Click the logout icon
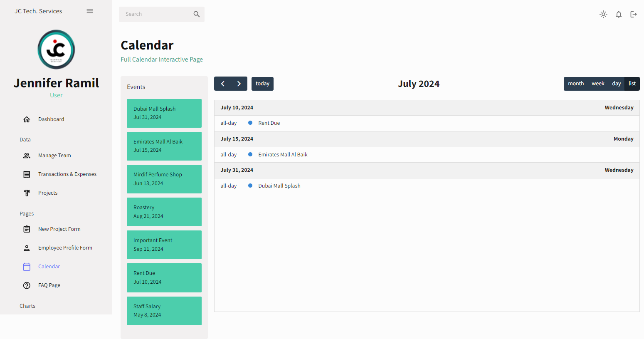Viewport: 644px width, 339px height. coord(634,15)
